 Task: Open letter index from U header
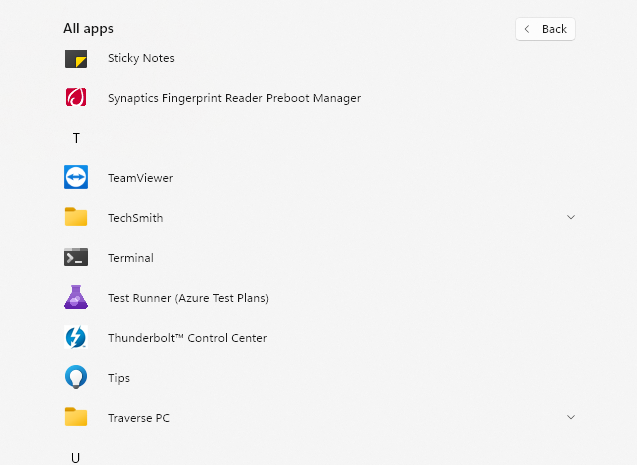[x=76, y=458]
